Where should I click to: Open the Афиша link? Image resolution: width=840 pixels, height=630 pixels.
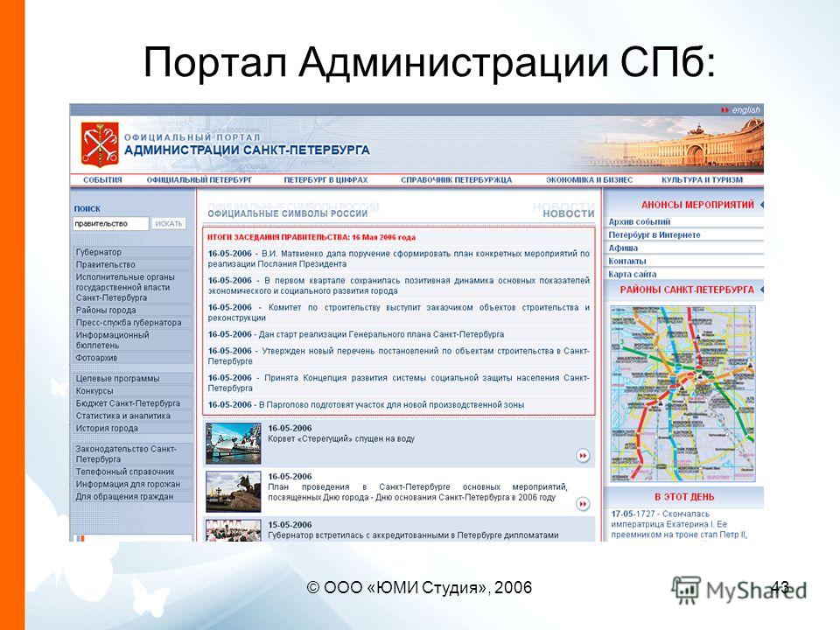coord(623,248)
